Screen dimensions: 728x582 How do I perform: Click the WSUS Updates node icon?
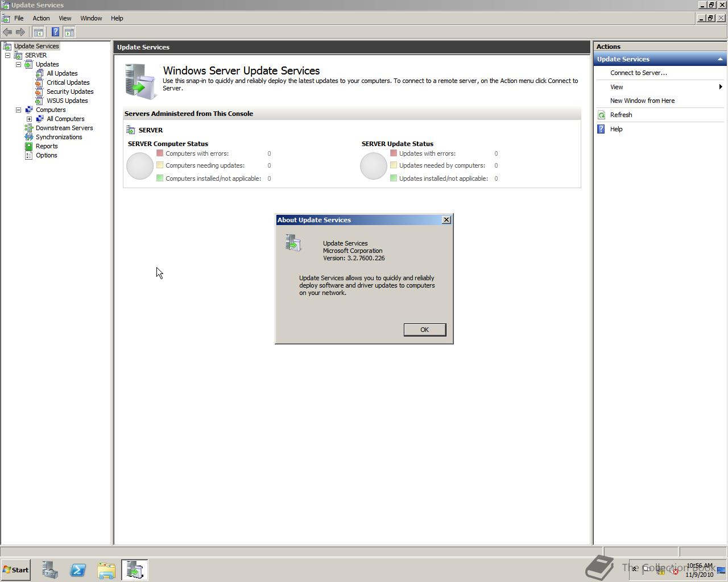(x=40, y=101)
